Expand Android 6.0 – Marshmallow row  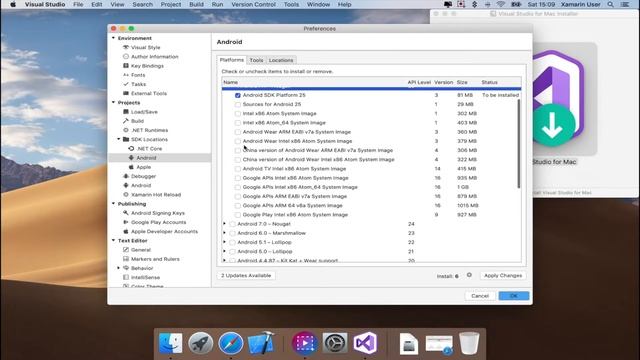click(224, 233)
